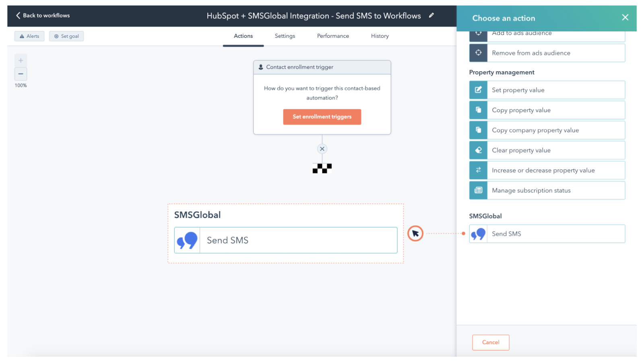
Task: Select the Set property value action icon
Action: 478,90
